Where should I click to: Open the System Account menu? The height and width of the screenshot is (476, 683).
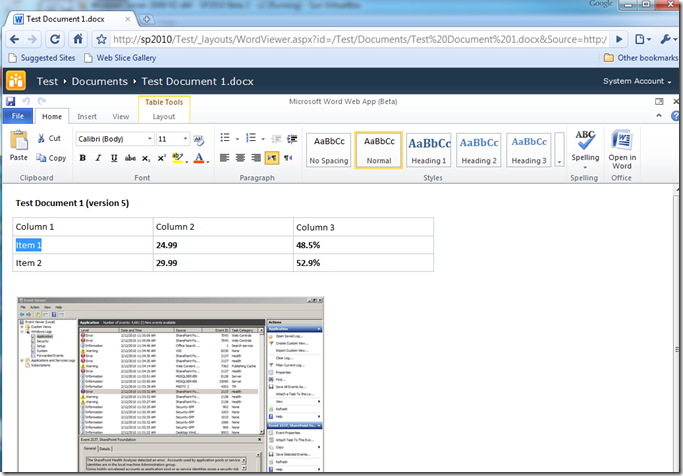click(637, 81)
